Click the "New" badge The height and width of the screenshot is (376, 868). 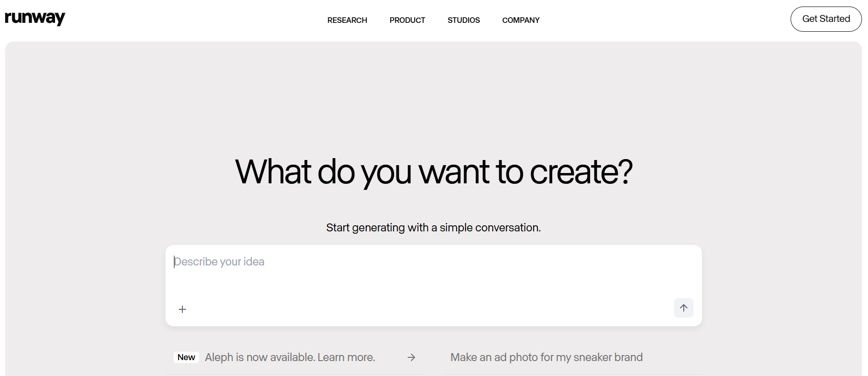tap(186, 357)
